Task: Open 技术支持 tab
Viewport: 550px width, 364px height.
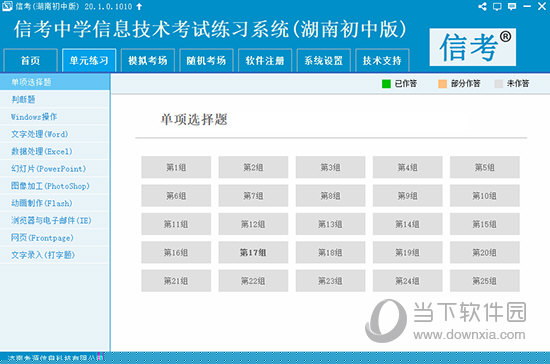Action: (382, 60)
